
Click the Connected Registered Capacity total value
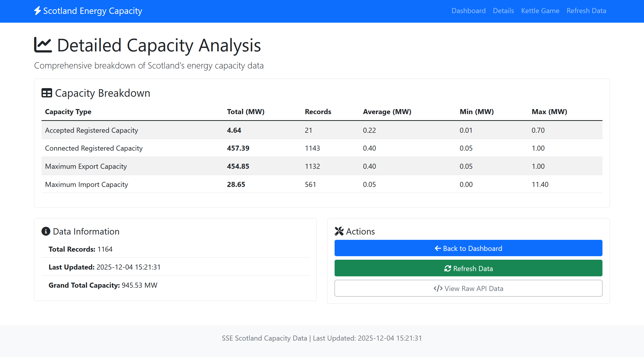click(x=238, y=148)
